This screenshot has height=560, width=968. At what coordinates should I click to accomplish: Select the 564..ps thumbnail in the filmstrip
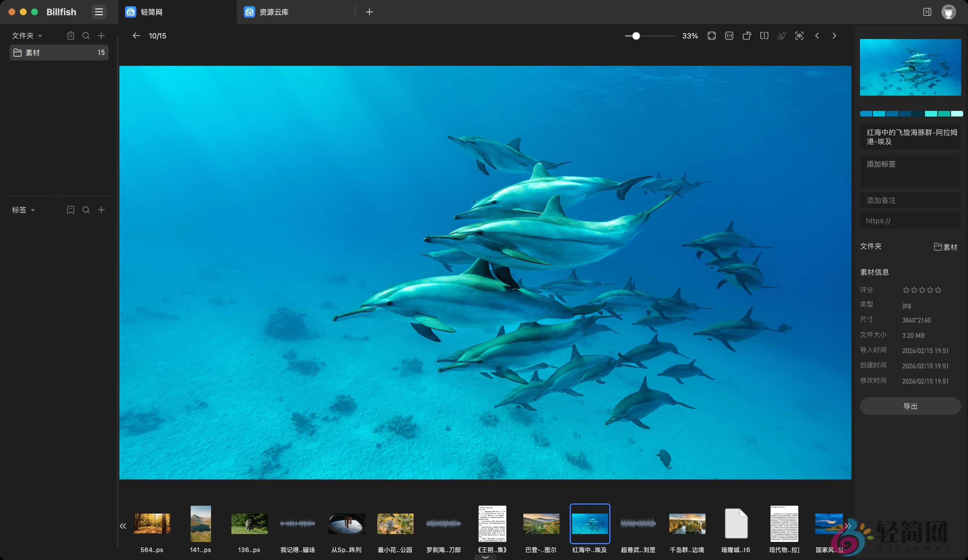(x=152, y=524)
